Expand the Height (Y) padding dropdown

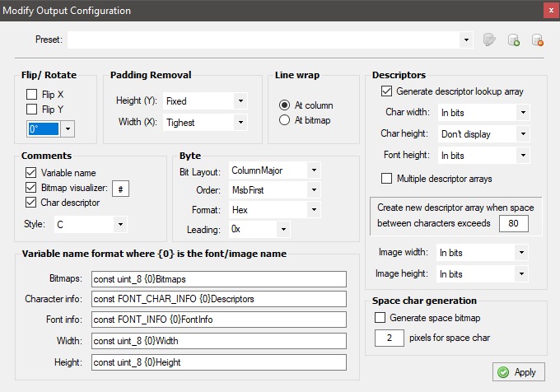[240, 101]
